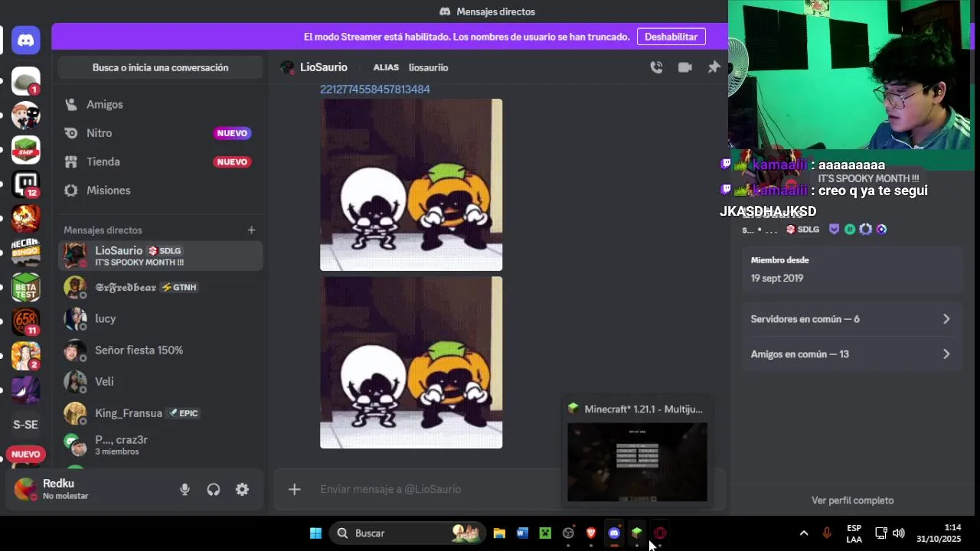Open user settings gear icon
This screenshot has height=551, width=980.
click(x=242, y=490)
